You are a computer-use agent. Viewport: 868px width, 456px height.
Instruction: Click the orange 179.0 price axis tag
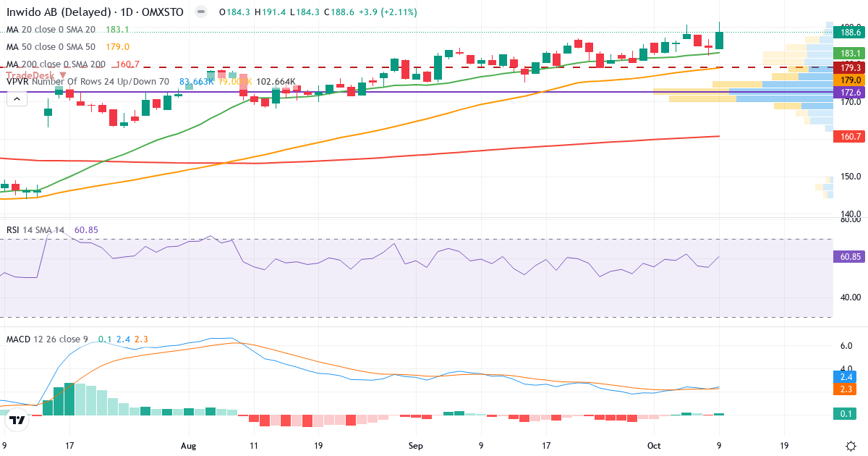pos(848,80)
